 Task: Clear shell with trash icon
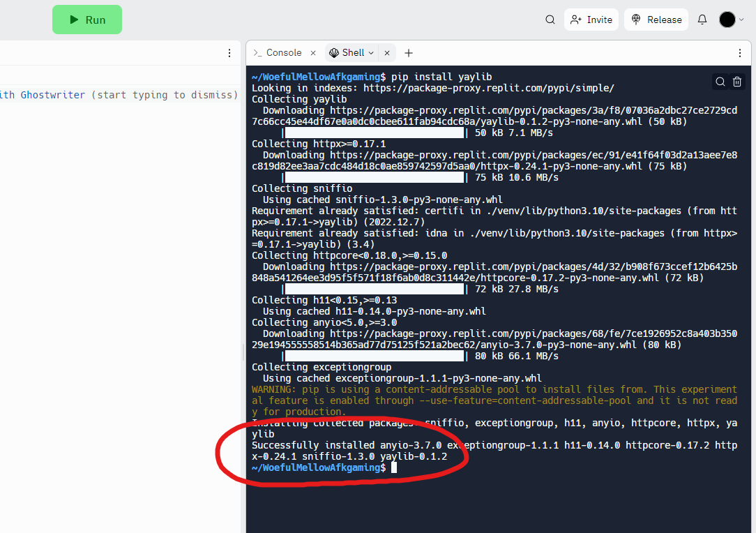click(x=736, y=82)
